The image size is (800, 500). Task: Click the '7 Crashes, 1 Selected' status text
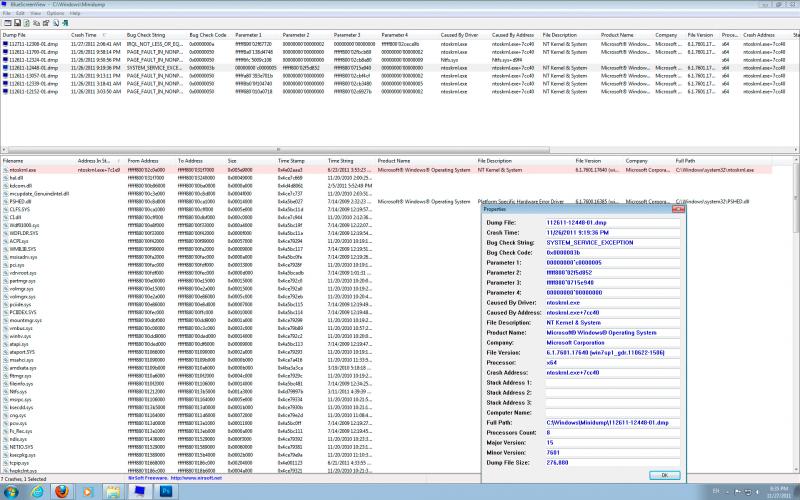[24, 479]
